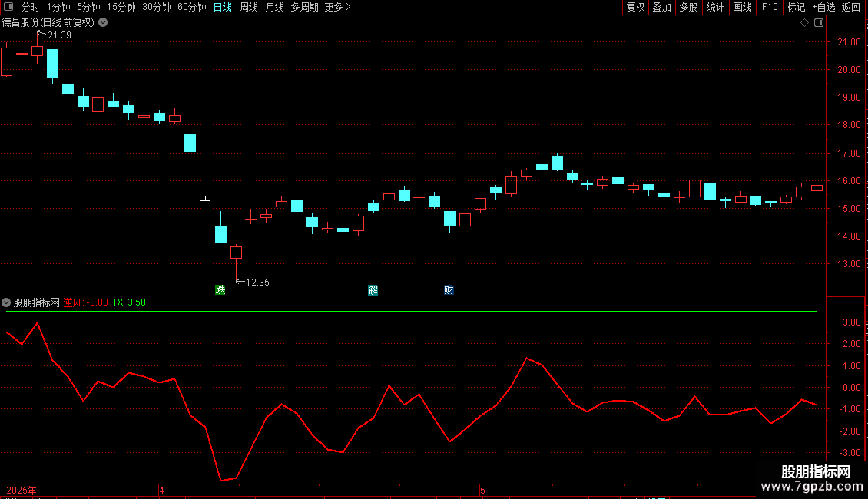Switch to 月线 monthly chart
This screenshot has height=499, width=868.
(274, 7)
